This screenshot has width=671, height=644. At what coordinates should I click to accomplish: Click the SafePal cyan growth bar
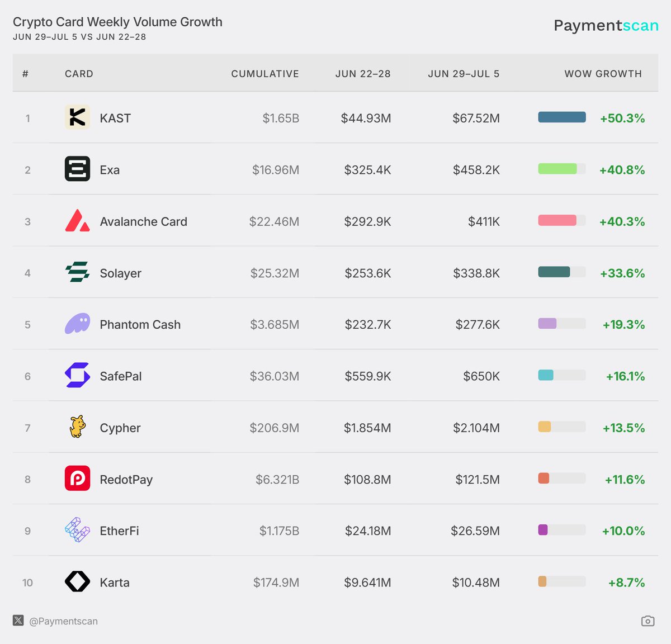pyautogui.click(x=546, y=375)
